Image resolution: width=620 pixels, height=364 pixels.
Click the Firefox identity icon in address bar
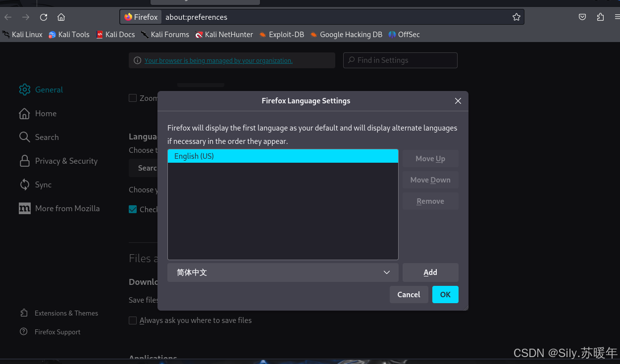[141, 17]
